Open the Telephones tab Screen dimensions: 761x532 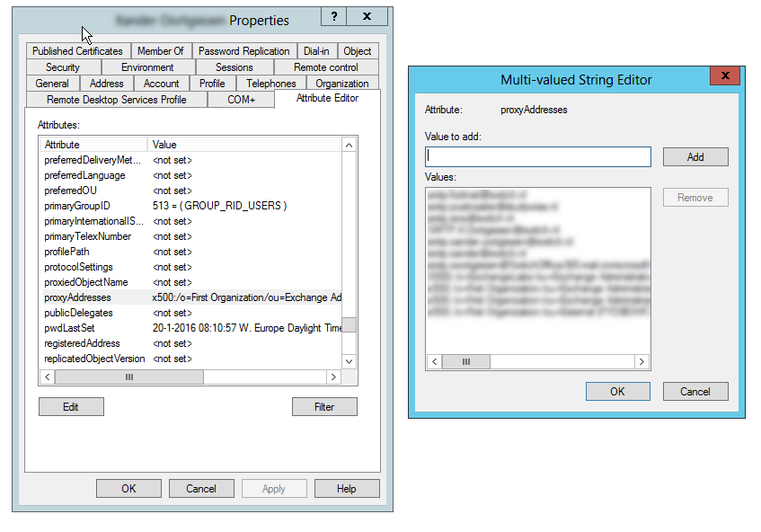coord(270,83)
